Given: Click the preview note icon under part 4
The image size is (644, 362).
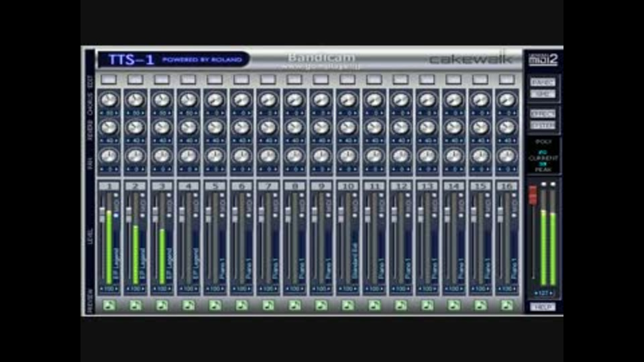Looking at the screenshot, I should pyautogui.click(x=189, y=305).
